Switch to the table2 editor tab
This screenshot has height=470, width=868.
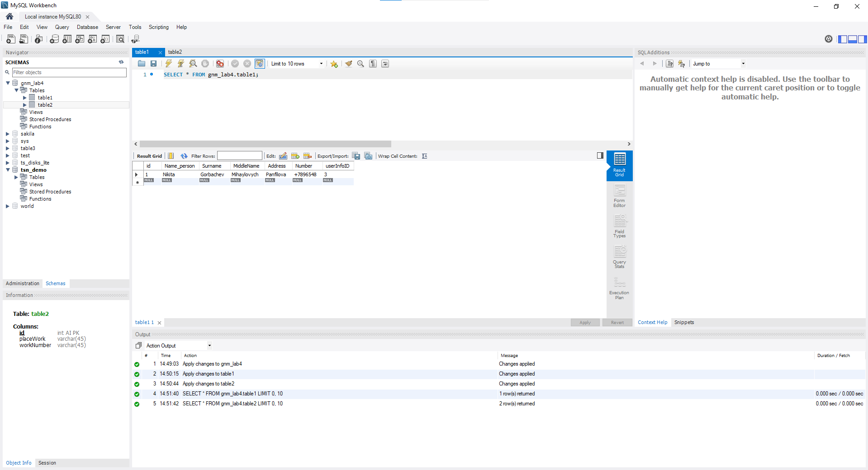175,52
